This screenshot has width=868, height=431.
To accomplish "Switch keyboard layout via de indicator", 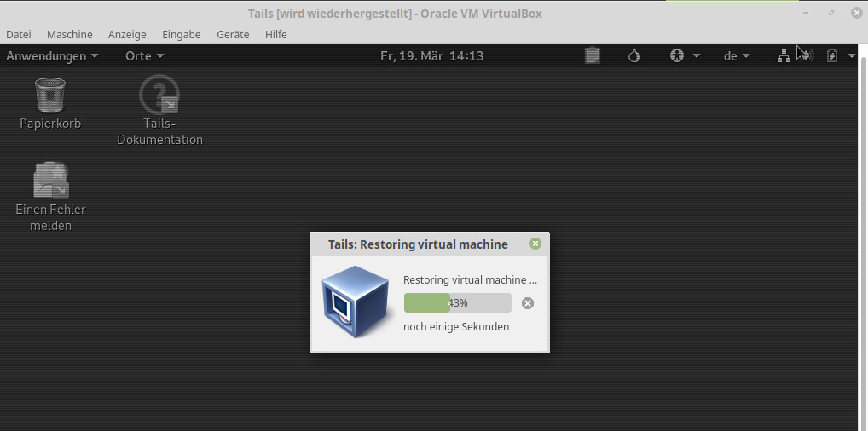I will 737,56.
